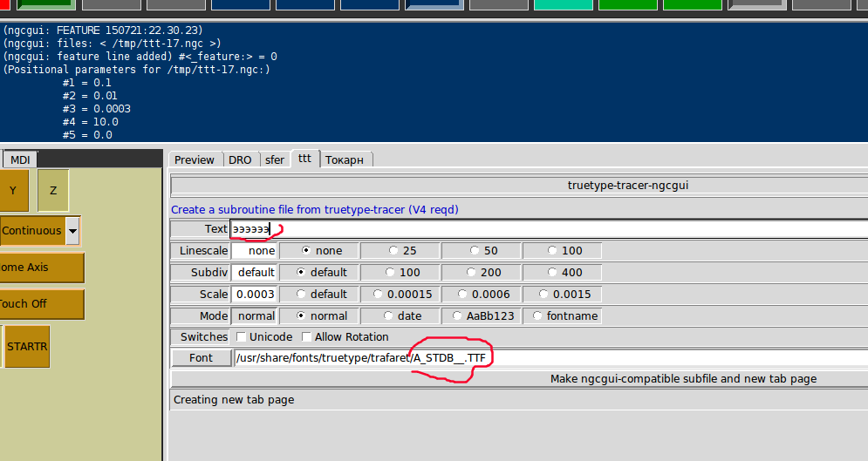
Task: Switch to the Preview tab
Action: pos(195,159)
